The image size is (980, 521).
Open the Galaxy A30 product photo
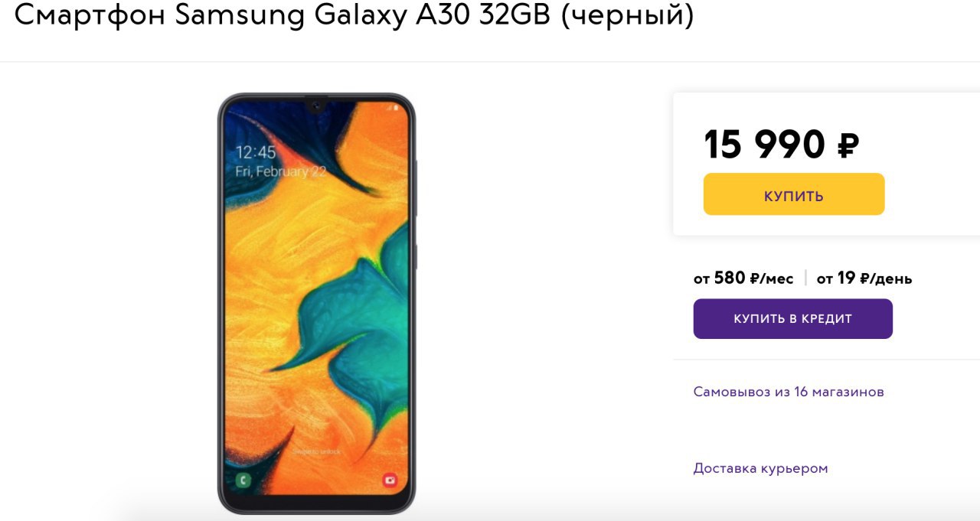pyautogui.click(x=317, y=304)
